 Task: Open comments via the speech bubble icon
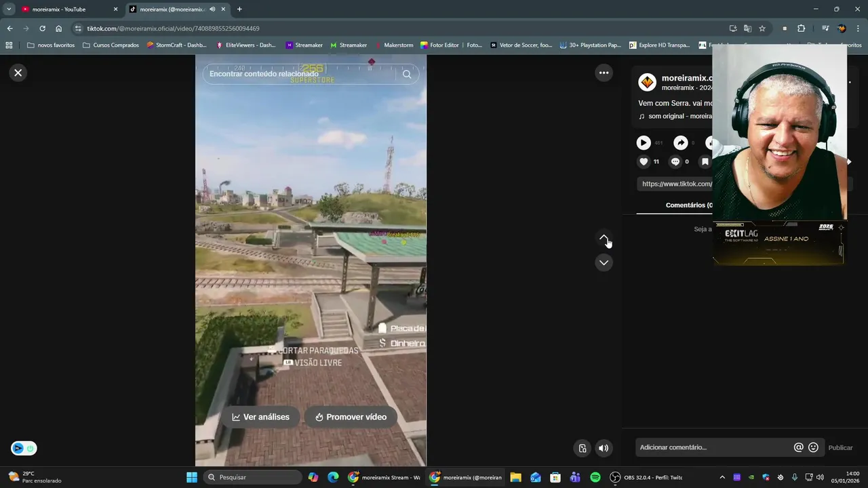coord(675,161)
